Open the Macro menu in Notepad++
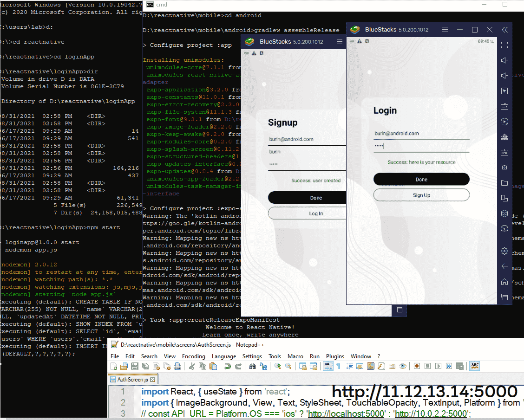 tap(295, 356)
